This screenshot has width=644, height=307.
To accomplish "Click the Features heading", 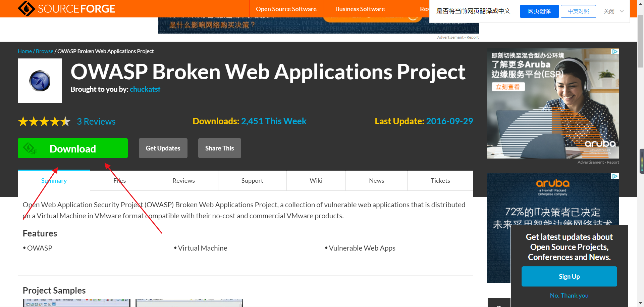I will coord(40,233).
